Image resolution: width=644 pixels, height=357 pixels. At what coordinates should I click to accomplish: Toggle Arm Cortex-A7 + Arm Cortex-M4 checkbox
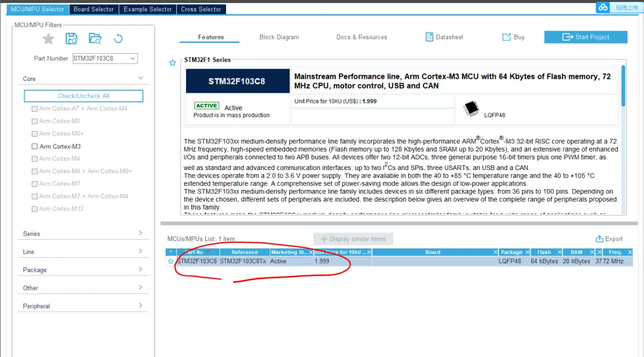click(34, 109)
